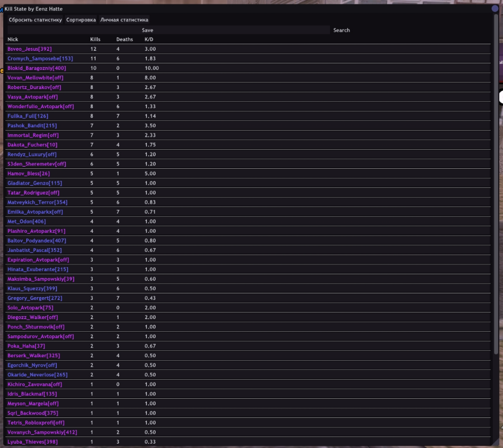503x448 pixels.
Task: Close the Kill State window via round button
Action: (495, 9)
